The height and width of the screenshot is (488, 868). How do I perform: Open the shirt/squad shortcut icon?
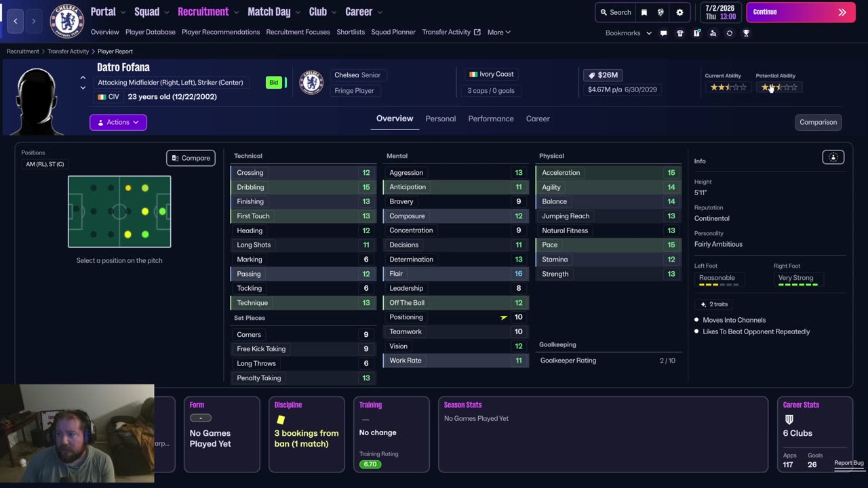click(x=680, y=33)
